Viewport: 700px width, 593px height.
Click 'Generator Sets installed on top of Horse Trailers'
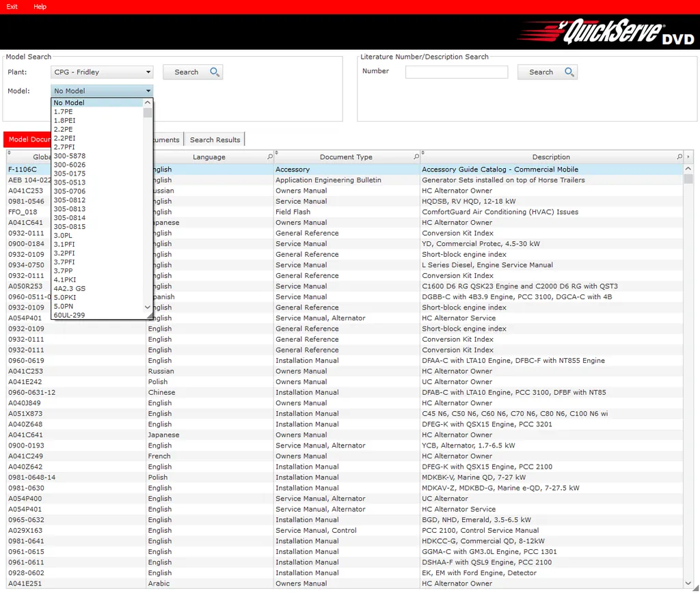(503, 180)
